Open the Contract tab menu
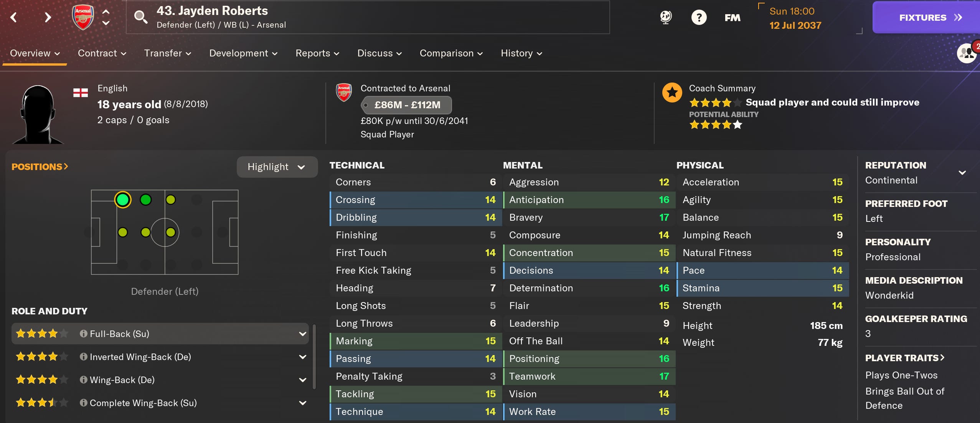 tap(102, 53)
